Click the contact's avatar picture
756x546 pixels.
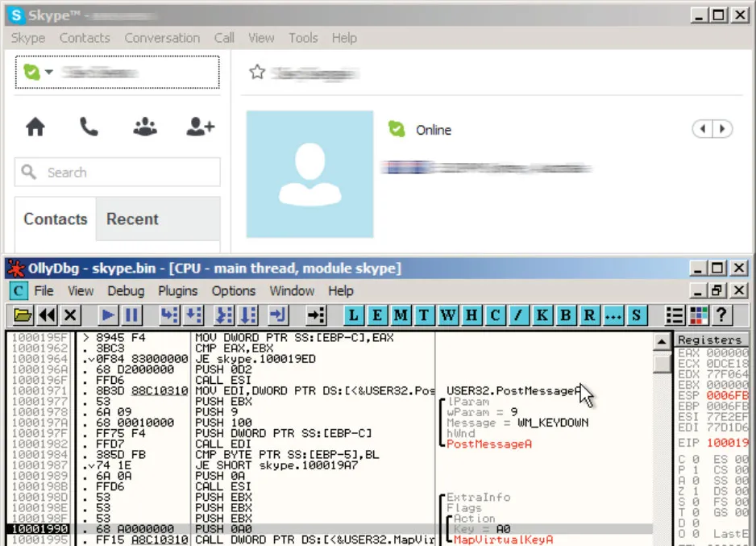click(309, 174)
